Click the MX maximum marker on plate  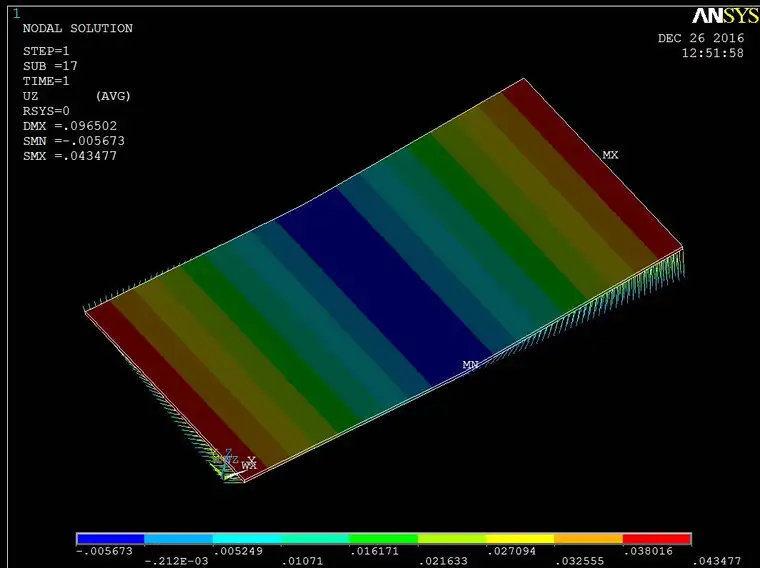coord(610,155)
